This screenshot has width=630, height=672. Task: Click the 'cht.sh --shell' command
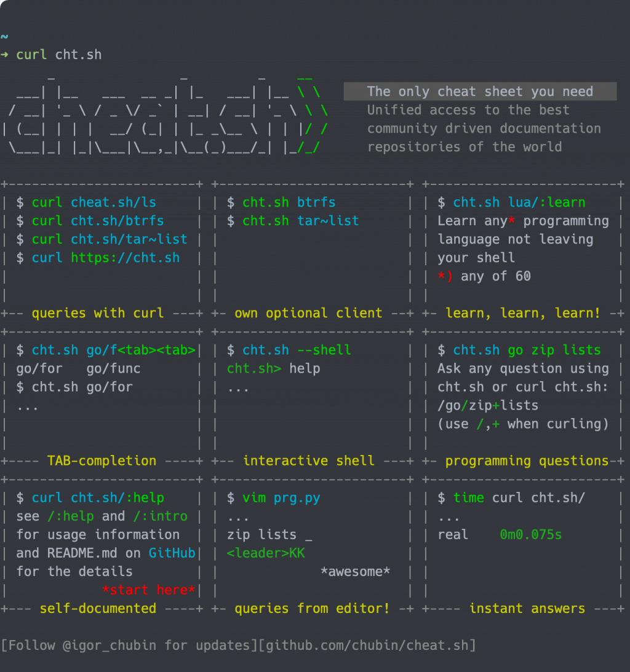pos(297,350)
